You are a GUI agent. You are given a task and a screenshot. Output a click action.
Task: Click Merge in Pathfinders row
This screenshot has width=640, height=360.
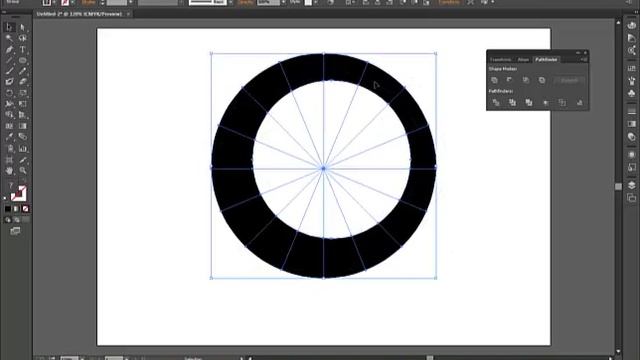pyautogui.click(x=529, y=102)
